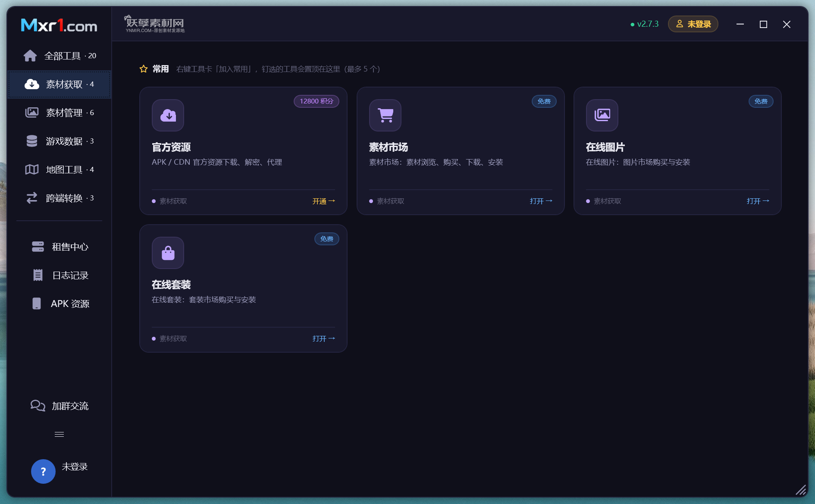Click the receipt icon beside 日志记录
815x504 pixels.
38,275
